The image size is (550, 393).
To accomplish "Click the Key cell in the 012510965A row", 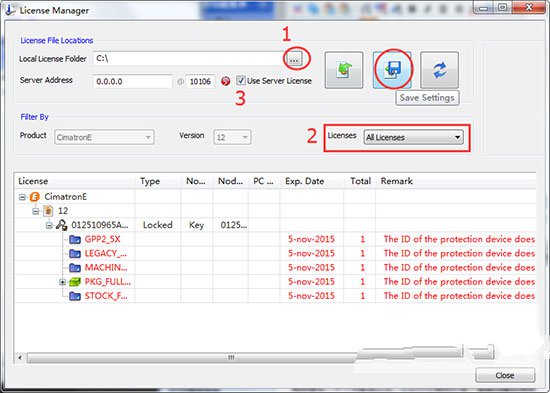I will [196, 225].
